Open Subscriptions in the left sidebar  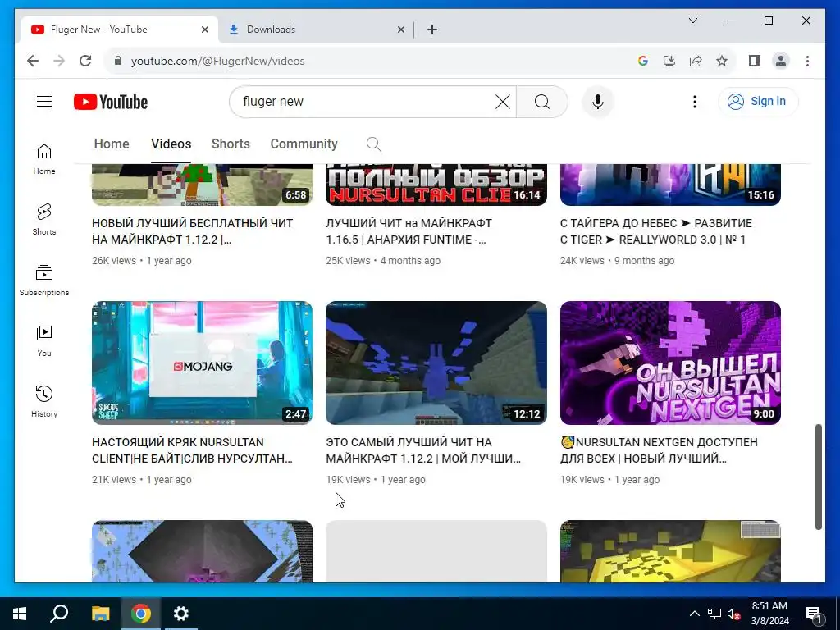(x=44, y=281)
